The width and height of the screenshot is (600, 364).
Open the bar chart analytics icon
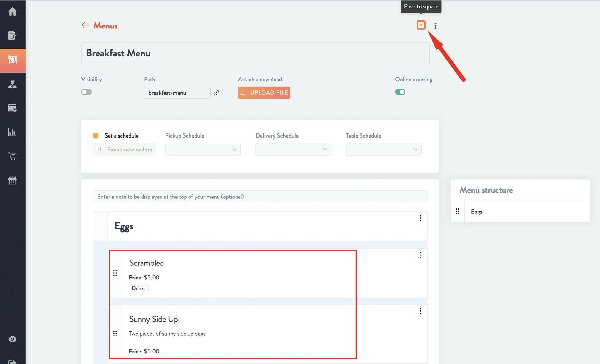12,132
